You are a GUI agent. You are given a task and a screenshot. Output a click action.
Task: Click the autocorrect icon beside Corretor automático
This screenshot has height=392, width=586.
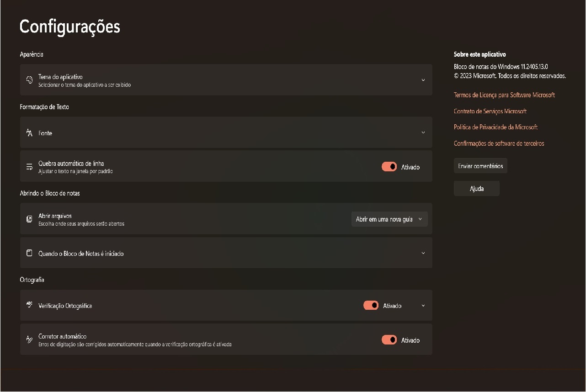click(x=29, y=339)
